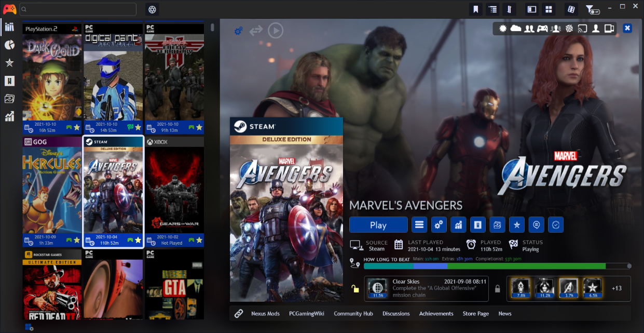This screenshot has width=644, height=333.
Task: Open the Nexus Mods link
Action: [x=265, y=313]
